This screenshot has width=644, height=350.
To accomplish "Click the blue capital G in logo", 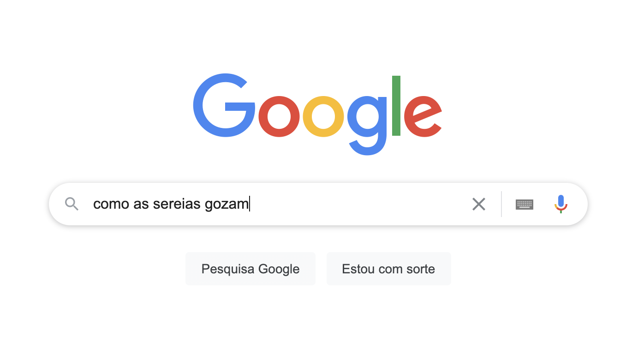I will pos(224,105).
